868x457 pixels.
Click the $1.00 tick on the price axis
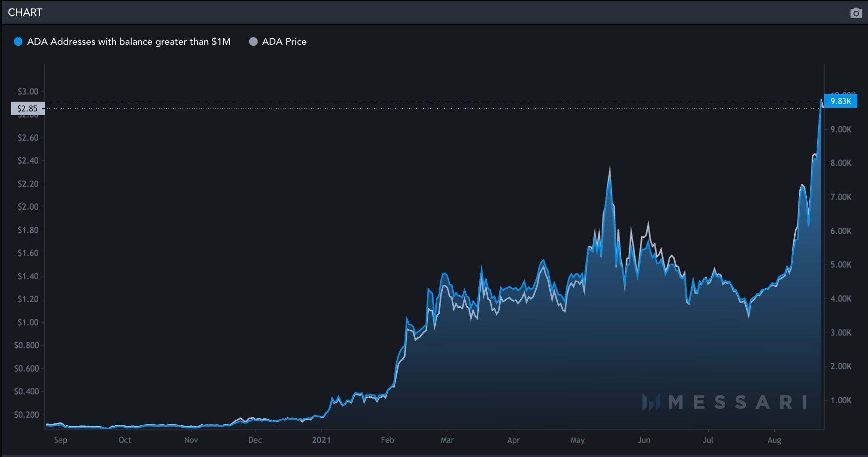(28, 322)
